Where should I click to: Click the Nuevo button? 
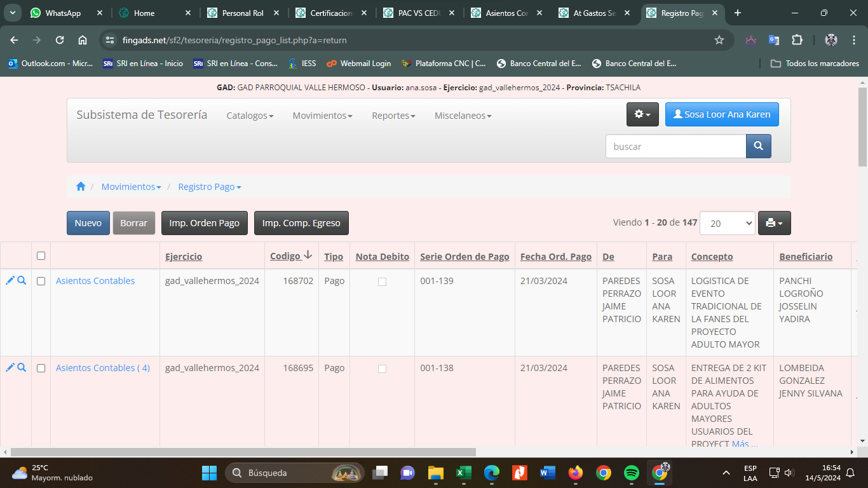click(88, 223)
